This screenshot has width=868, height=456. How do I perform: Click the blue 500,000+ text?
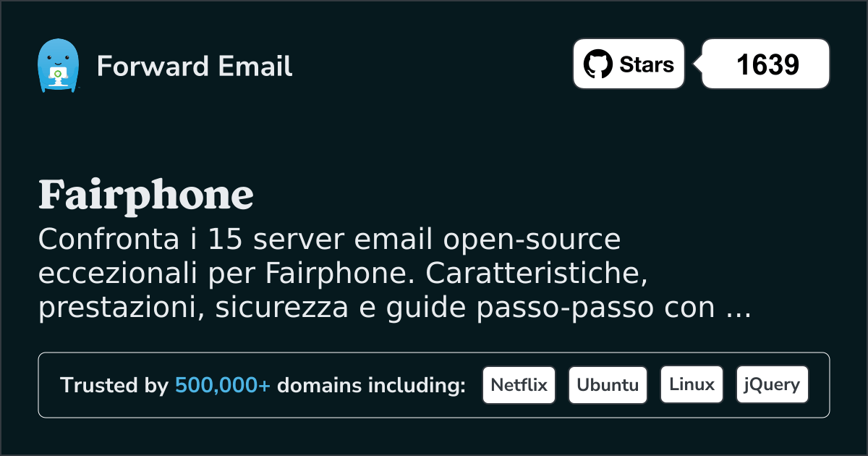(x=223, y=386)
